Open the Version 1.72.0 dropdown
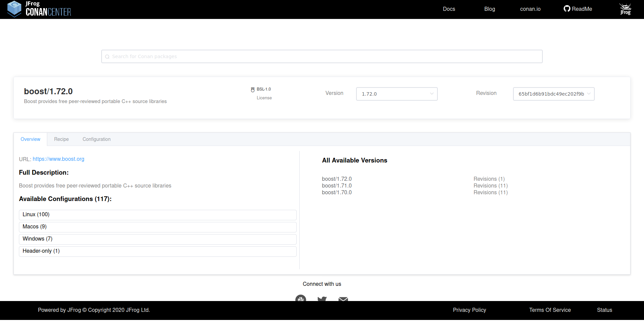The width and height of the screenshot is (644, 324). pyautogui.click(x=397, y=94)
